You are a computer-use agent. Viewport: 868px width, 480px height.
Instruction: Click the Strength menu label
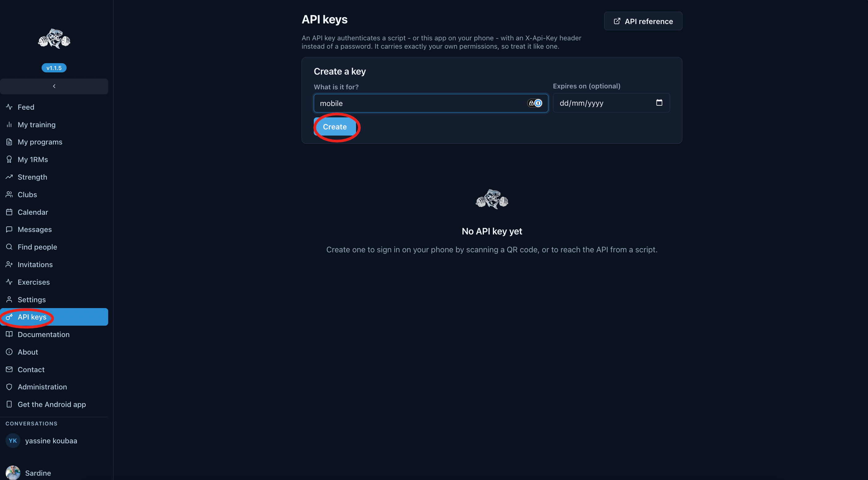32,177
